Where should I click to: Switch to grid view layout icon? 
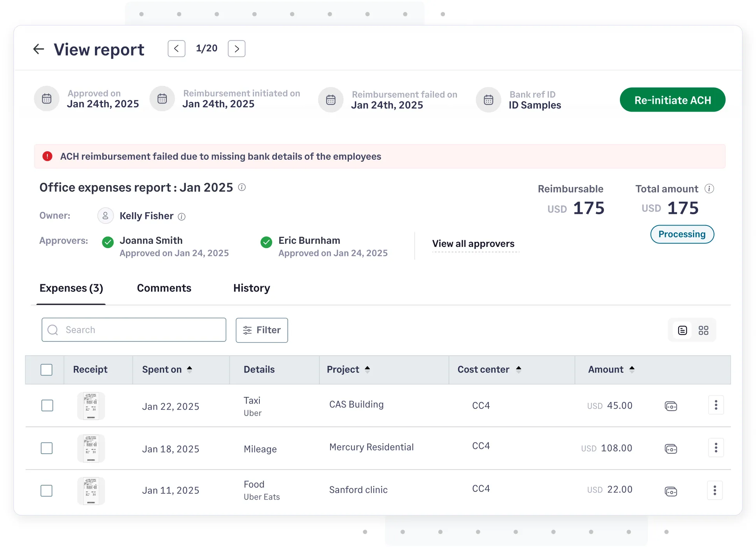pyautogui.click(x=703, y=330)
